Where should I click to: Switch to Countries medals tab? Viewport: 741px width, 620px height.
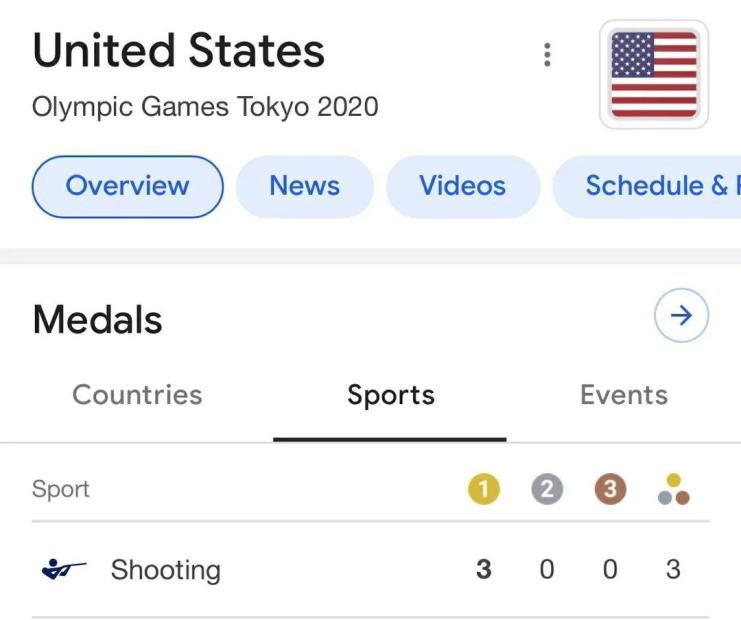pyautogui.click(x=137, y=395)
